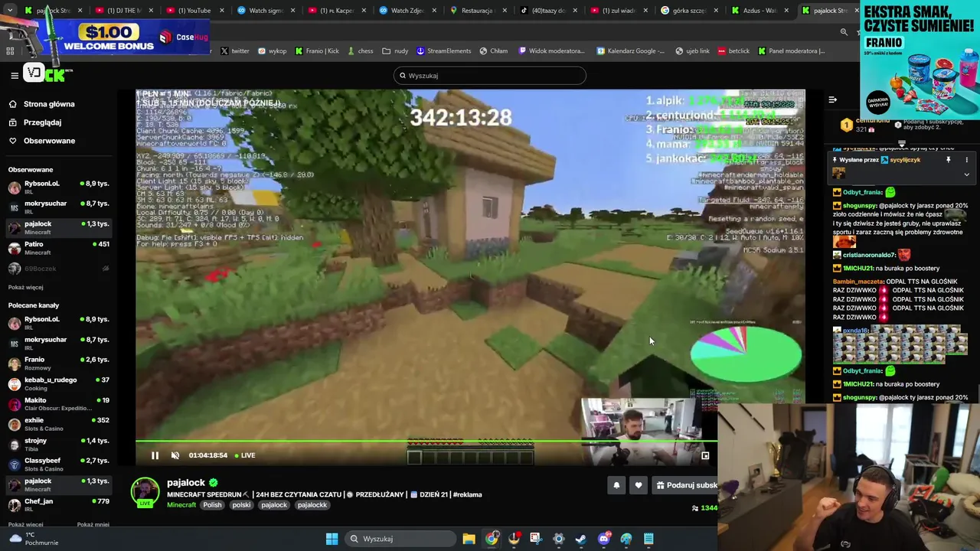Open StreamElements bookmark
Image resolution: width=980 pixels, height=551 pixels.
(444, 51)
